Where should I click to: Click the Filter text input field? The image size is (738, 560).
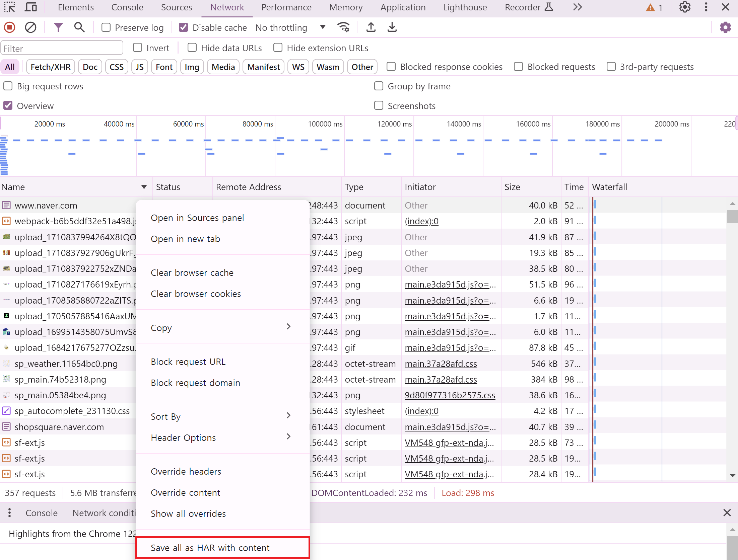point(62,48)
